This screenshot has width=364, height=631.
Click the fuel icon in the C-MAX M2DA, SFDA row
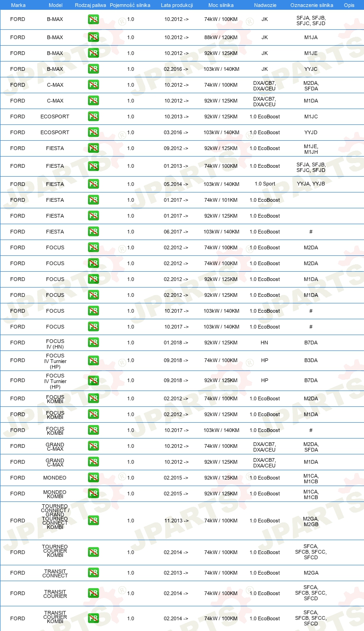pos(94,85)
